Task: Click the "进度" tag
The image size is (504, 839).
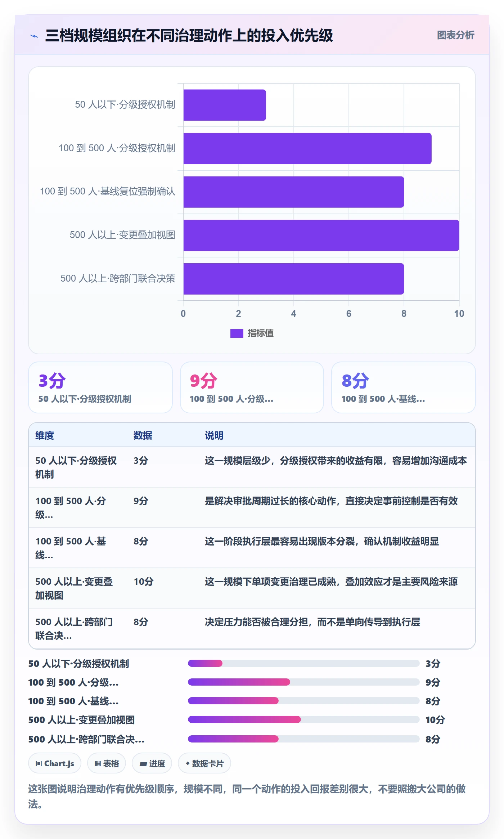Action: (x=152, y=763)
